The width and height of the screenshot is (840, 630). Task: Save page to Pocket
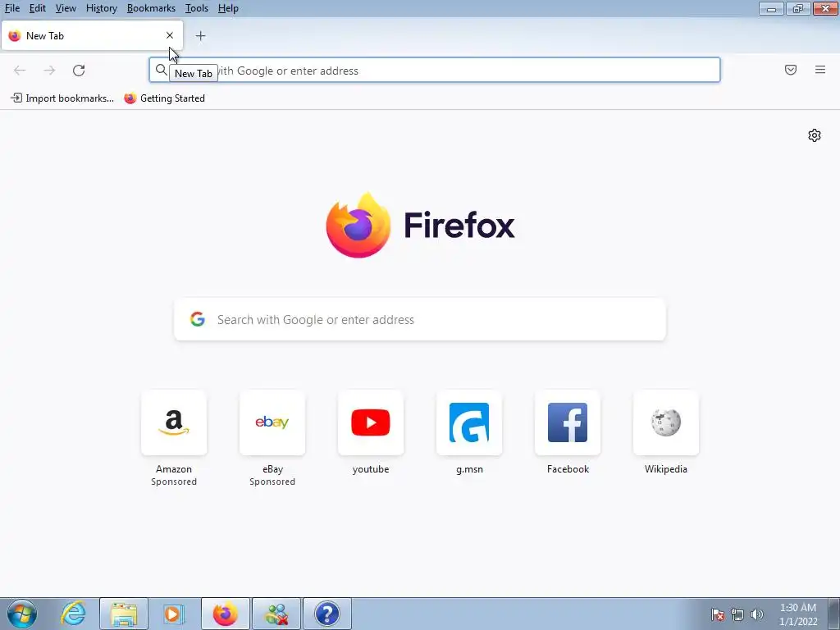click(x=791, y=70)
